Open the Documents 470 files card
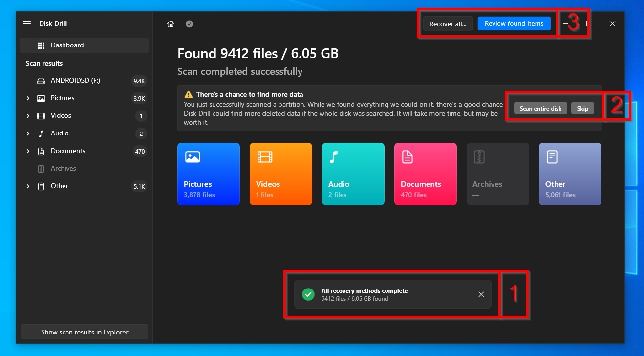This screenshot has height=356, width=644. 426,174
